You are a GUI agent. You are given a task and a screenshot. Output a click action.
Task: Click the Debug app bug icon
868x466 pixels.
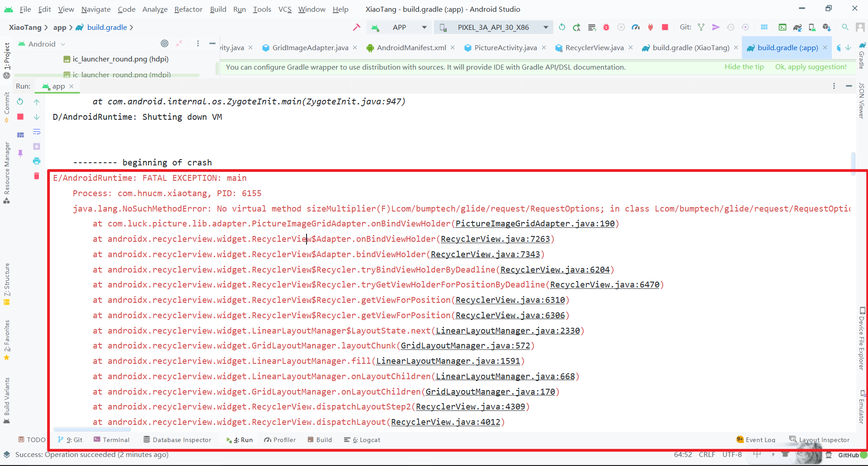tap(606, 27)
